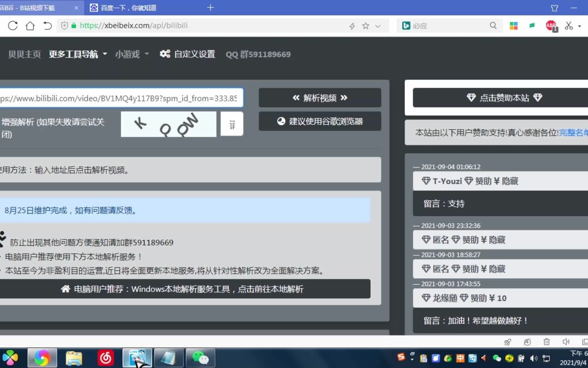Click the tray clipboard icon
Image resolution: width=588 pixels, height=368 pixels.
click(424, 358)
